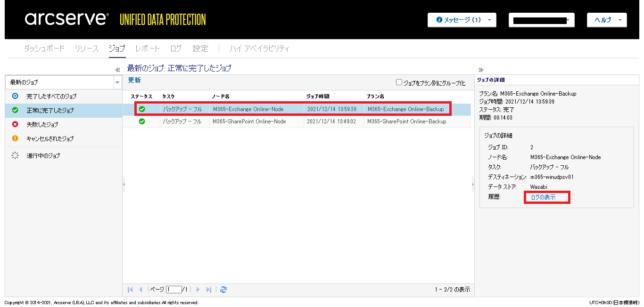
Task: Collapse job details panel with double-chevron
Action: tap(481, 70)
